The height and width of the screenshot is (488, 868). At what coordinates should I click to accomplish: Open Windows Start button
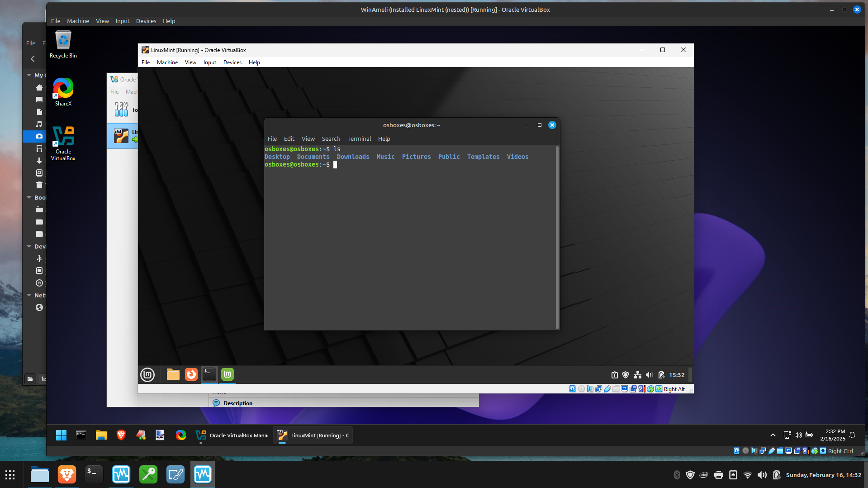click(61, 435)
